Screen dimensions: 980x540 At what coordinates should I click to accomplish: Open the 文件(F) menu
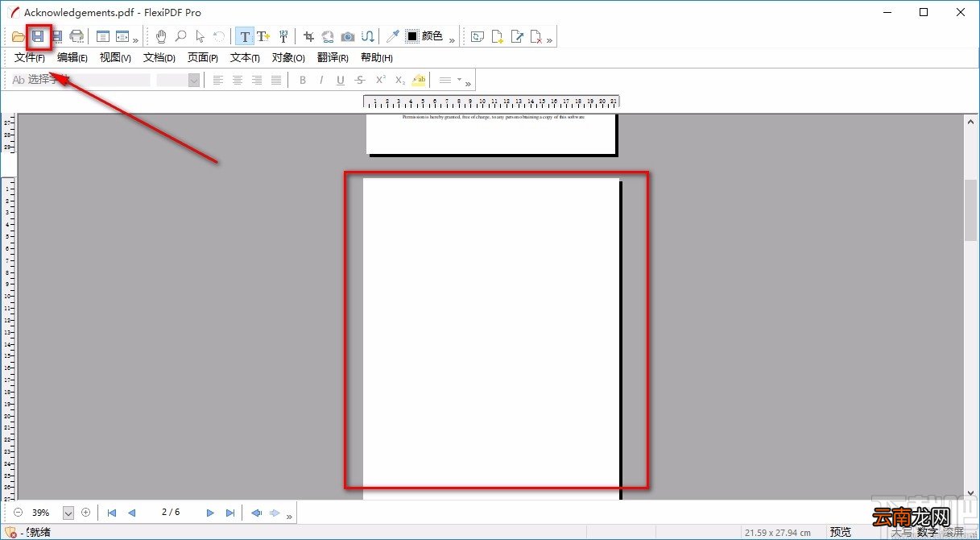point(30,58)
